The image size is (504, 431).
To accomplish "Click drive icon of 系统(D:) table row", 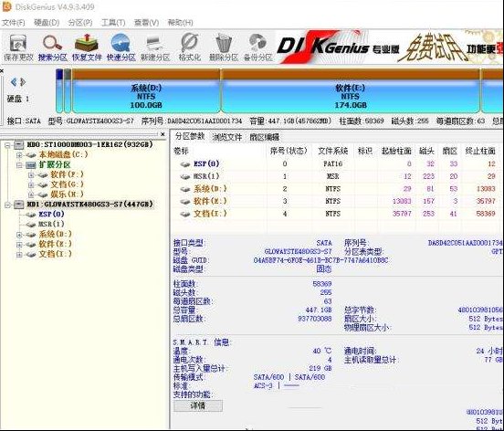I will pos(185,189).
